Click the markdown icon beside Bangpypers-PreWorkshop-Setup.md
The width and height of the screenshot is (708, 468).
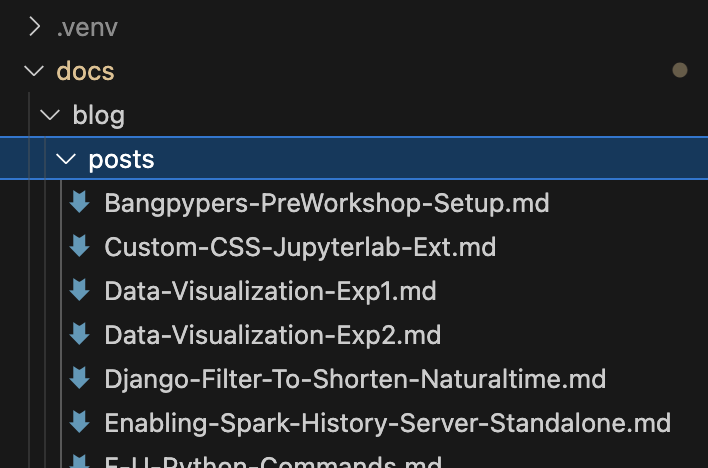tap(80, 203)
